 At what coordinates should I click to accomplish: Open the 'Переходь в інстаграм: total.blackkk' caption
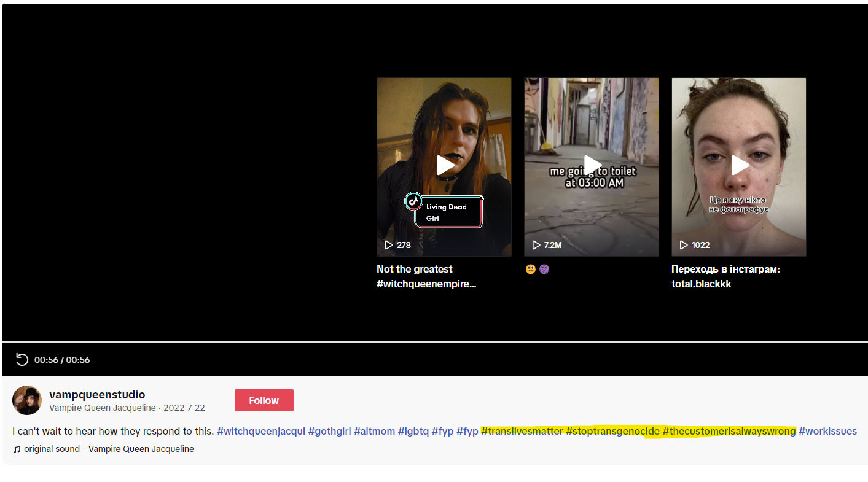tap(726, 276)
